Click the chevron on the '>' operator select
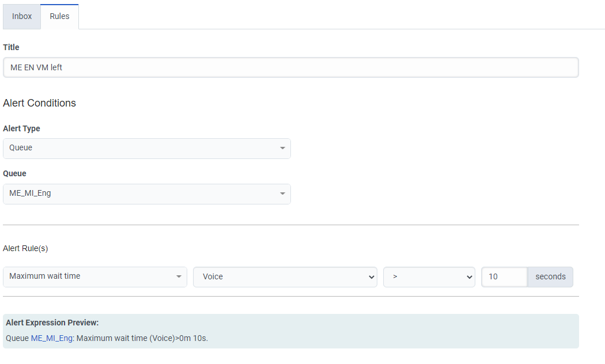Image resolution: width=605 pixels, height=364 pixels. (468, 277)
